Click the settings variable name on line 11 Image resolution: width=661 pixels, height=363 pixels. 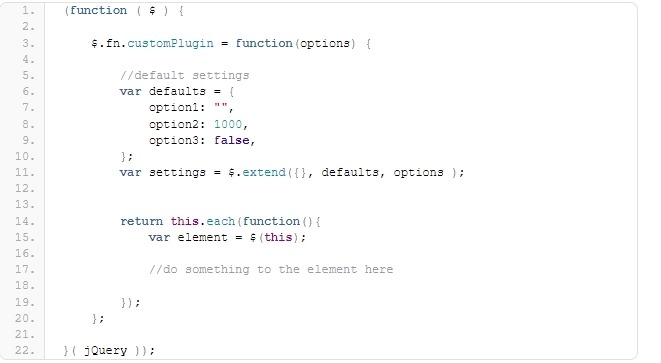(x=177, y=173)
